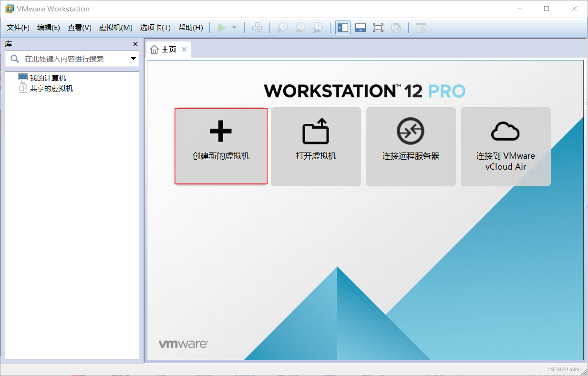Image resolution: width=588 pixels, height=376 pixels.
Task: Click the console view icon in toolbar
Action: tap(421, 28)
